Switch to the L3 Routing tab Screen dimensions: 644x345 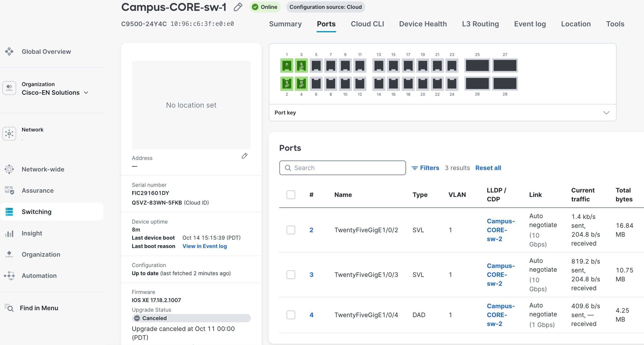[x=480, y=24]
